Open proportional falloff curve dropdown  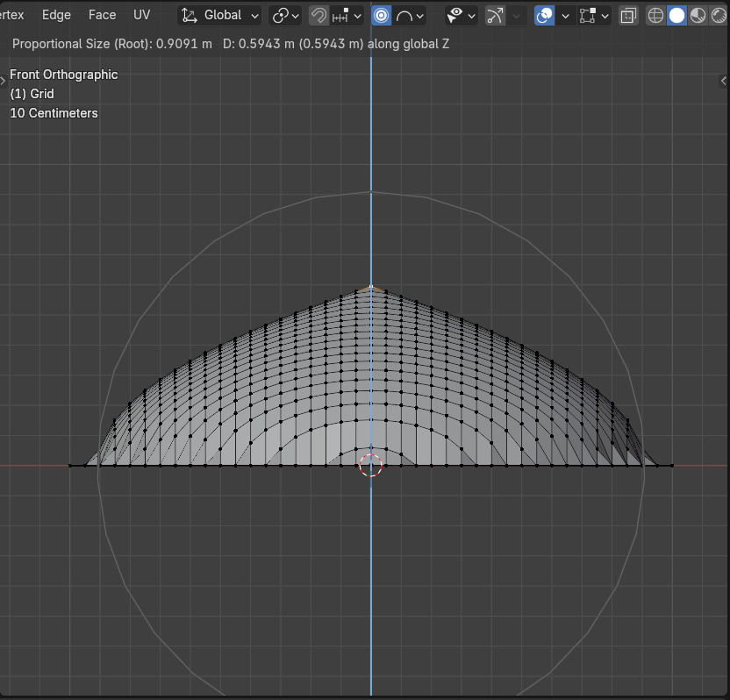click(410, 15)
